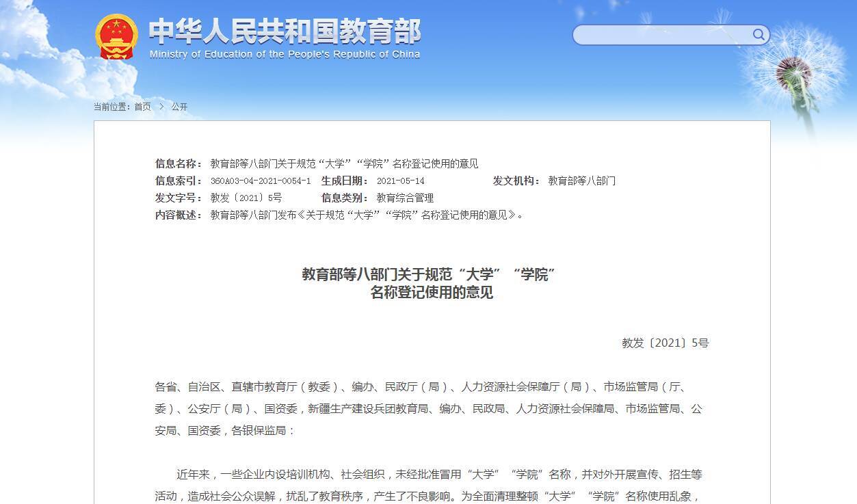
Task: Click the magnifier search icon
Action: 759,35
